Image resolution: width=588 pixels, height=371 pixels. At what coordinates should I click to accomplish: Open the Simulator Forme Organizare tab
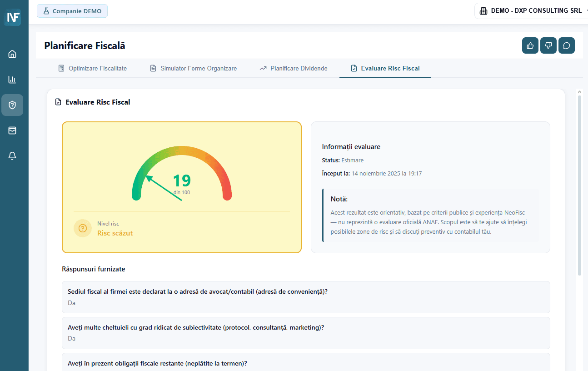194,68
